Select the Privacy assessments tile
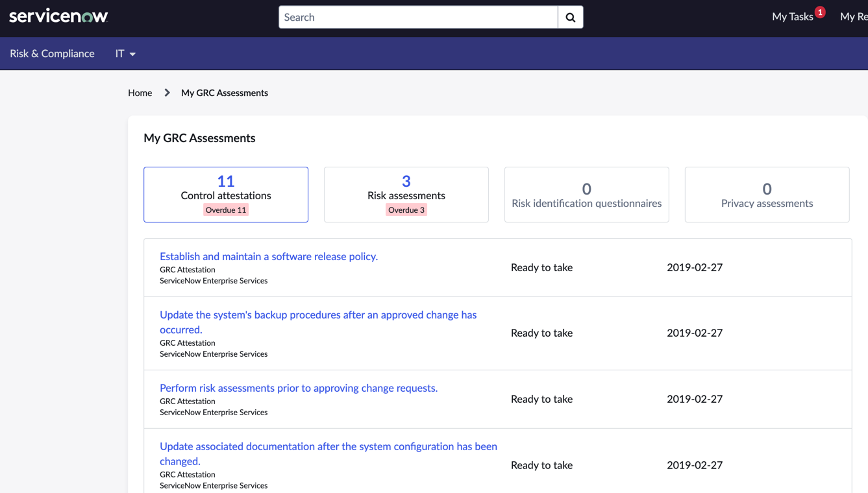Viewport: 868px width, 493px height. click(767, 195)
